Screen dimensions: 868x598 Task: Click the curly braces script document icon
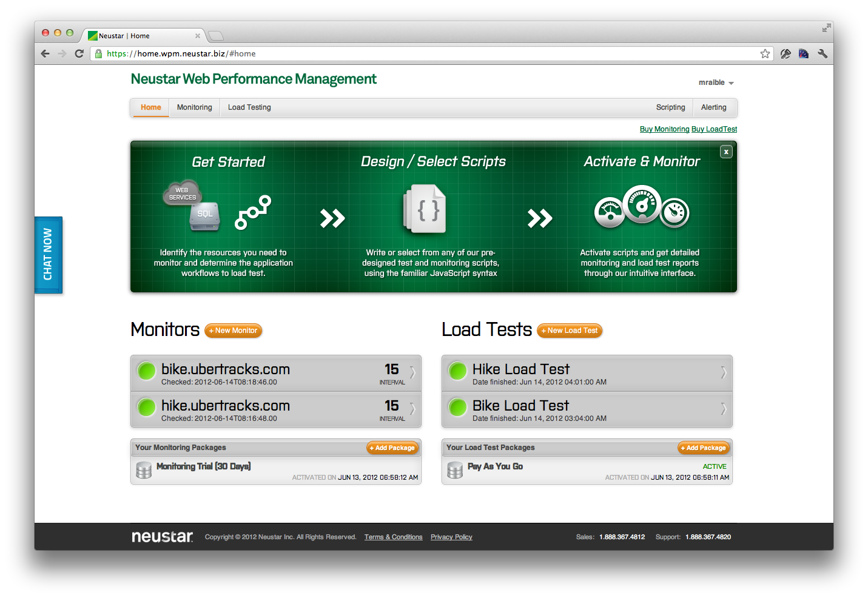click(x=426, y=210)
